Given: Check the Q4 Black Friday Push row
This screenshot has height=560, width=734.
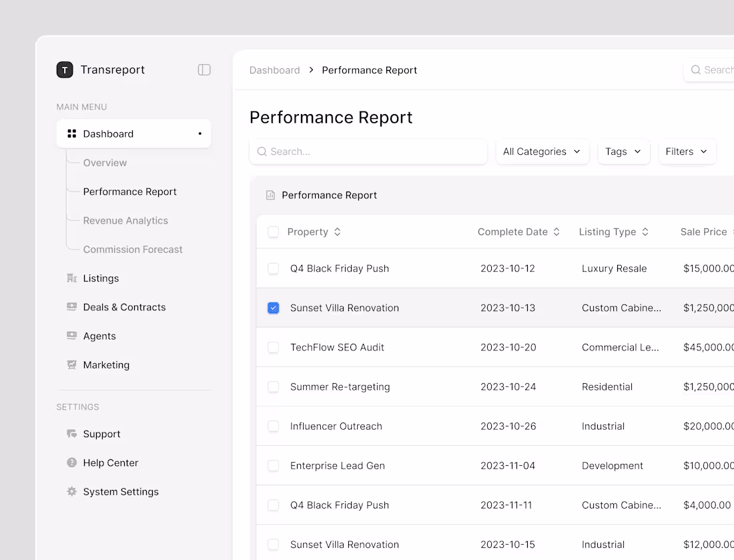Looking at the screenshot, I should coord(273,268).
